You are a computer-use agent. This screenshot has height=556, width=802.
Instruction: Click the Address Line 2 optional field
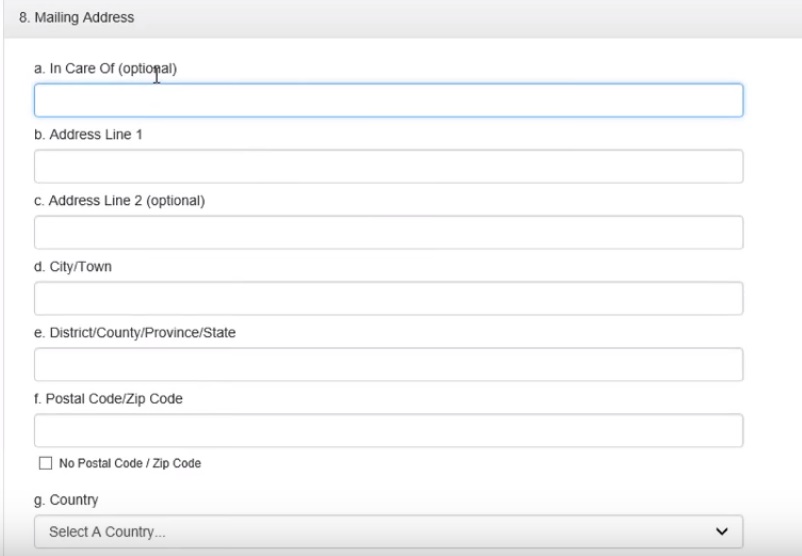tap(388, 232)
